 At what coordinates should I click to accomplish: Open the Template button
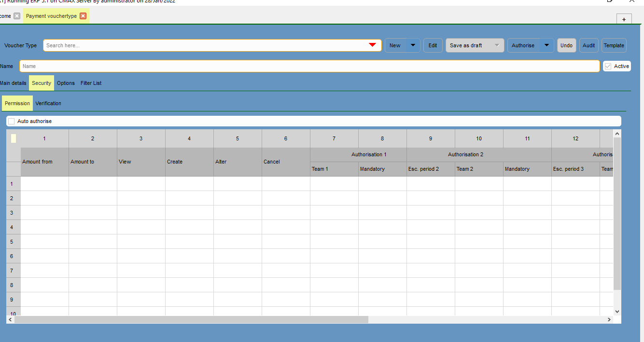click(x=614, y=45)
